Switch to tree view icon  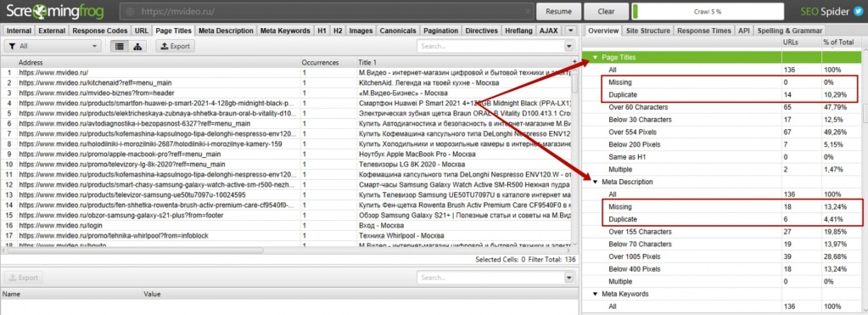pos(137,47)
